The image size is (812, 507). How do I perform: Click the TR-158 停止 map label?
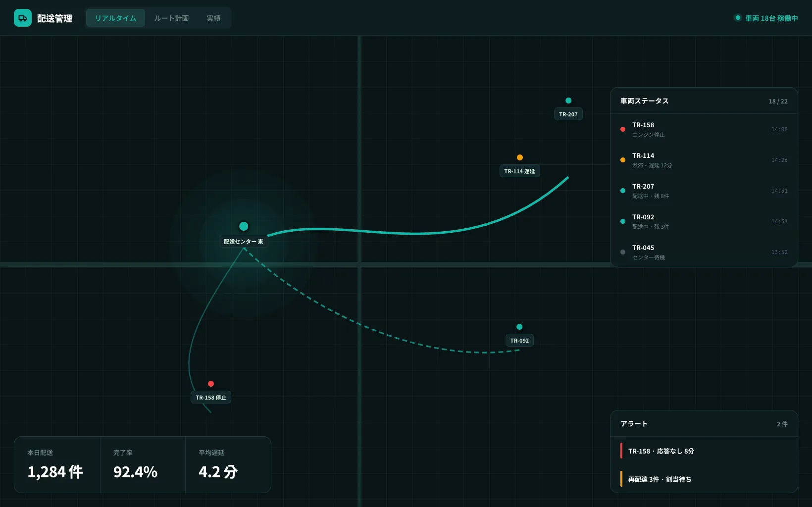[211, 398]
